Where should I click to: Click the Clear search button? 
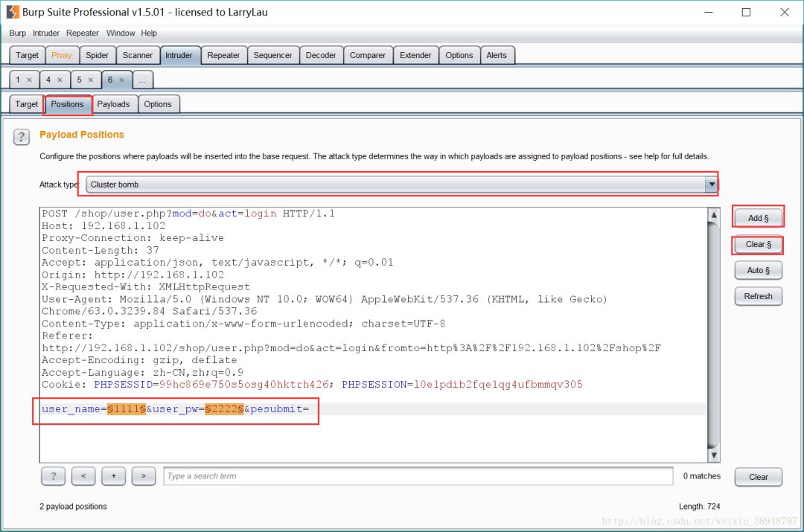click(x=759, y=477)
